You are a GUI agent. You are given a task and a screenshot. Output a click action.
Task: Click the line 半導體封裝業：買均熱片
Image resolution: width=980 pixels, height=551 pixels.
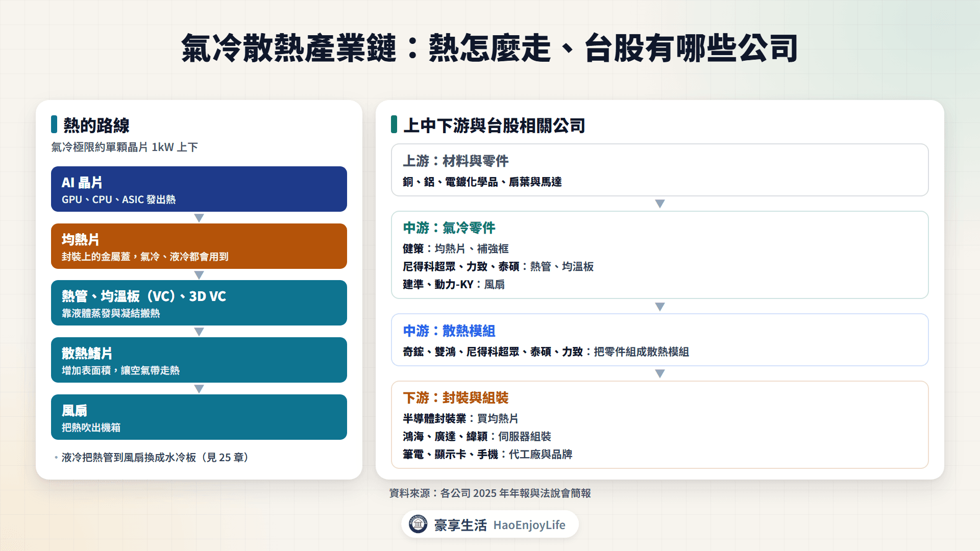click(461, 418)
